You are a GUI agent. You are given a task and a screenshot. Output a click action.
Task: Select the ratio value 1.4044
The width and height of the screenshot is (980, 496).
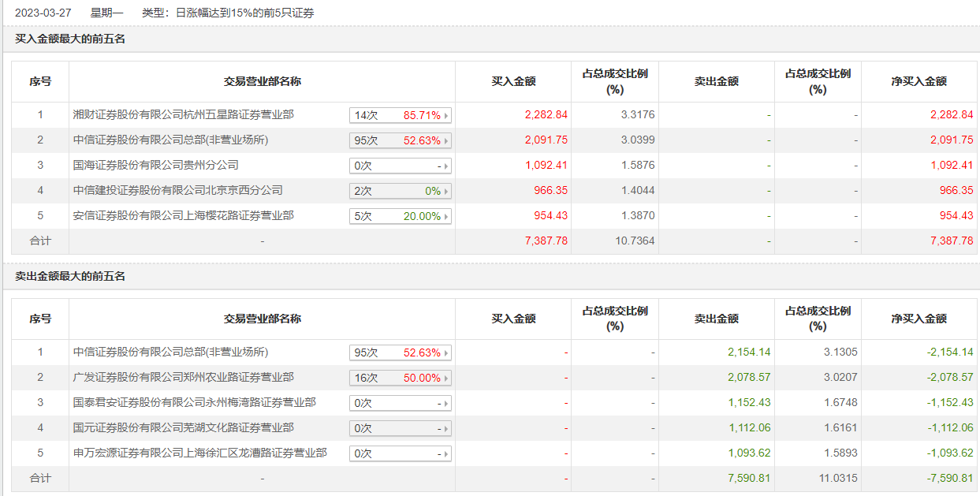[x=638, y=190]
